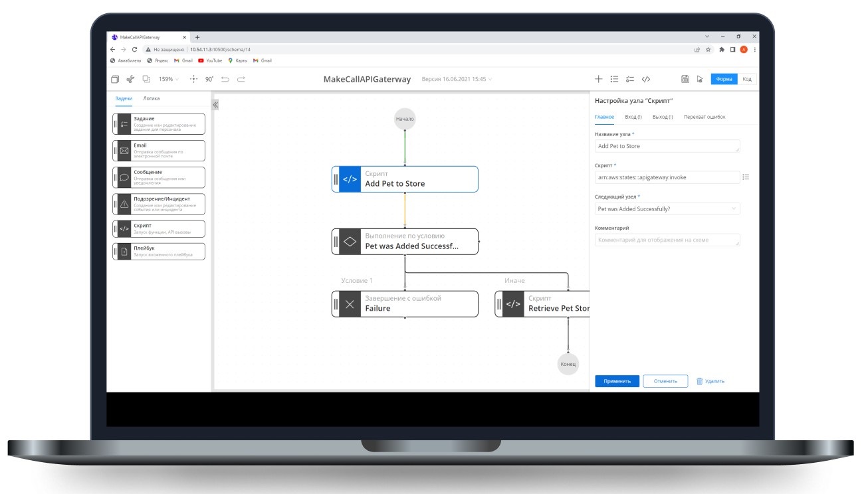868x494 pixels.
Task: Click the Retrieve Pet Store node code icon
Action: pos(513,304)
